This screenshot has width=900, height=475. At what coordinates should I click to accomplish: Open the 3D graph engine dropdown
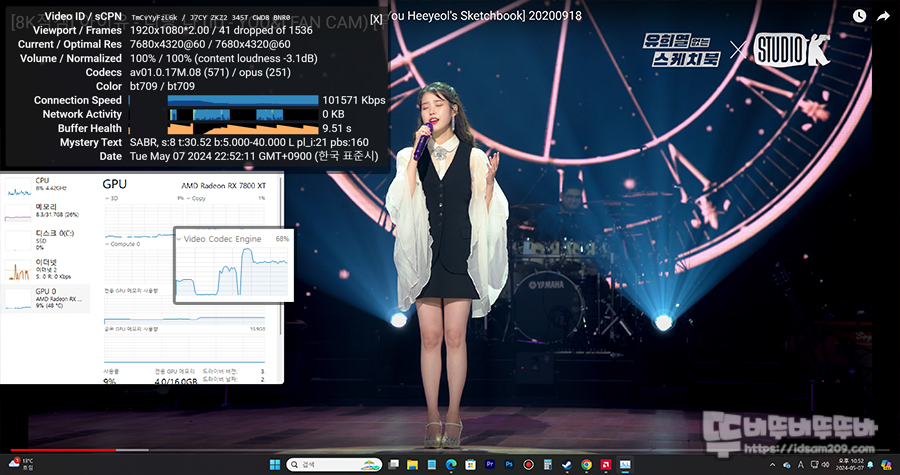111,198
